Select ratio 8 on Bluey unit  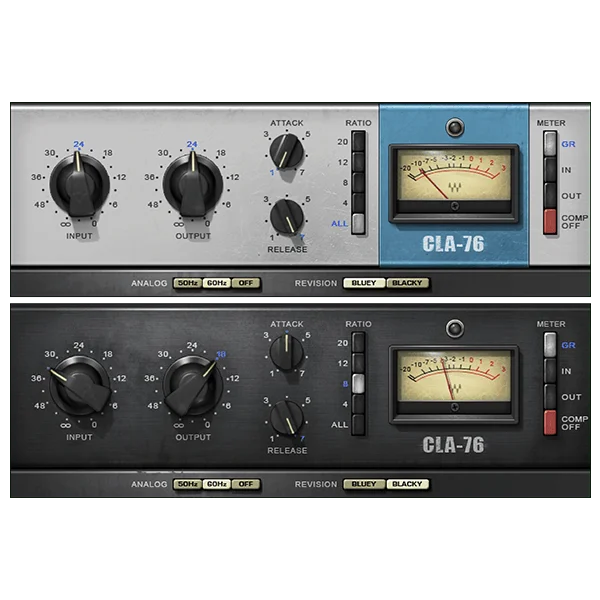359,183
